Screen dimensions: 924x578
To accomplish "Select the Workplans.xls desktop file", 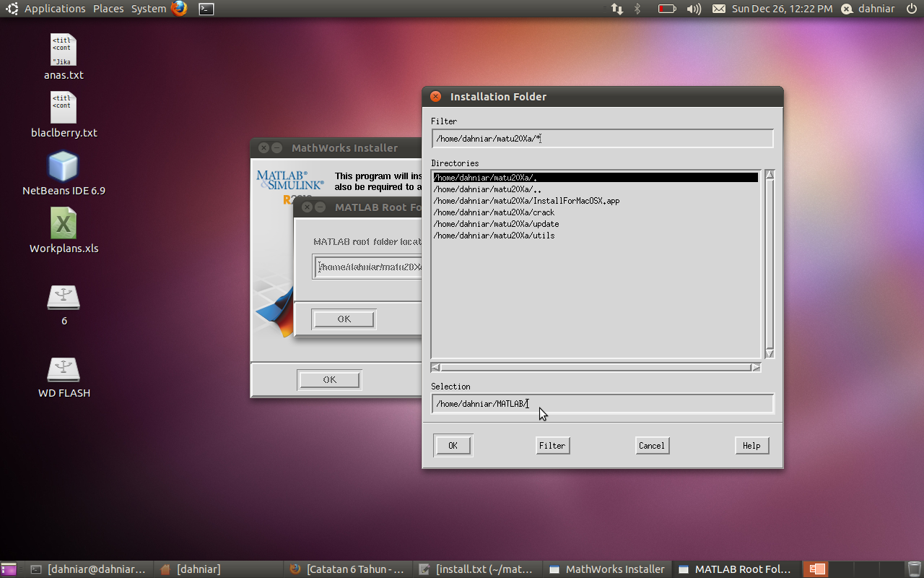I will point(64,231).
